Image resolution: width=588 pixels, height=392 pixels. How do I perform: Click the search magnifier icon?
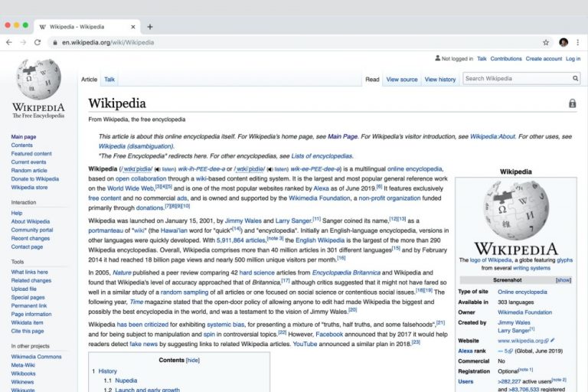tap(575, 78)
